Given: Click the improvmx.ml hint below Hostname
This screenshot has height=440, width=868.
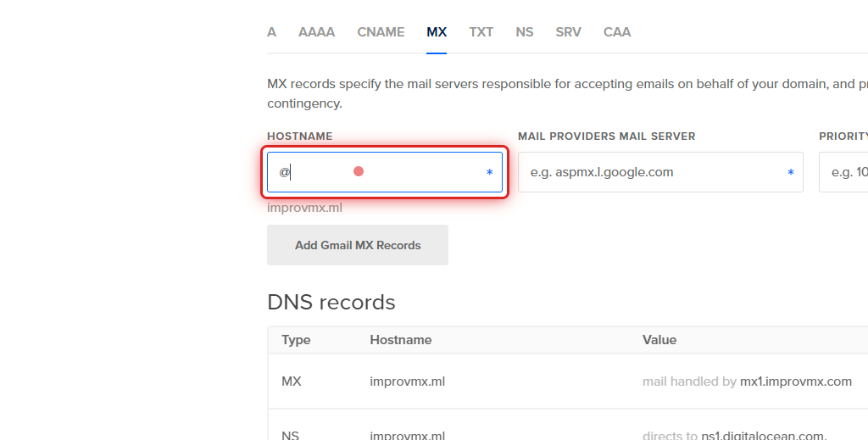Looking at the screenshot, I should [x=304, y=208].
